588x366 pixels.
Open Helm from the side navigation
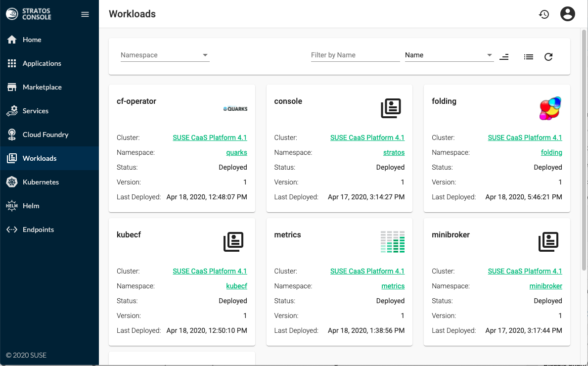[31, 206]
